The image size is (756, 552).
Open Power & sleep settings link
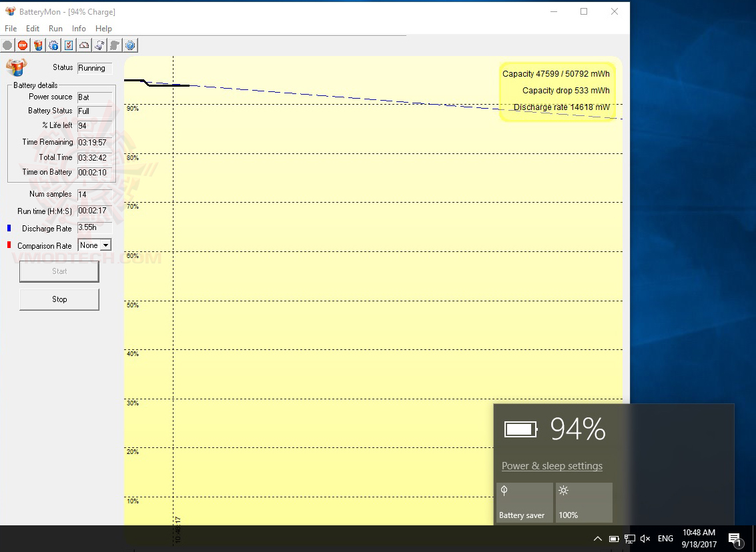coord(552,466)
